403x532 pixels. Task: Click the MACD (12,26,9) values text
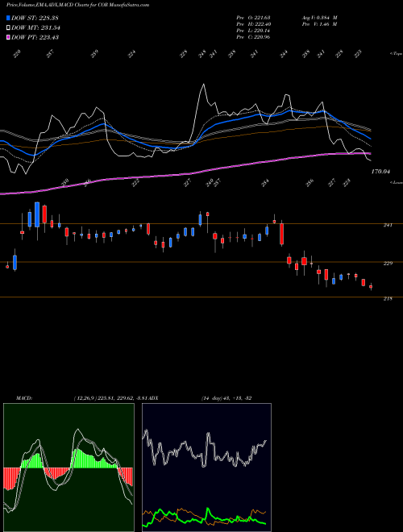(110, 398)
